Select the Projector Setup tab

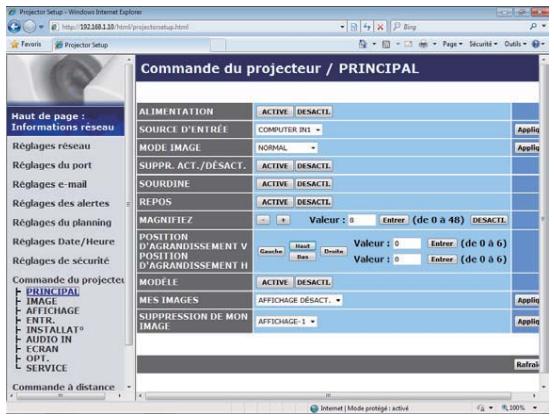pos(131,45)
